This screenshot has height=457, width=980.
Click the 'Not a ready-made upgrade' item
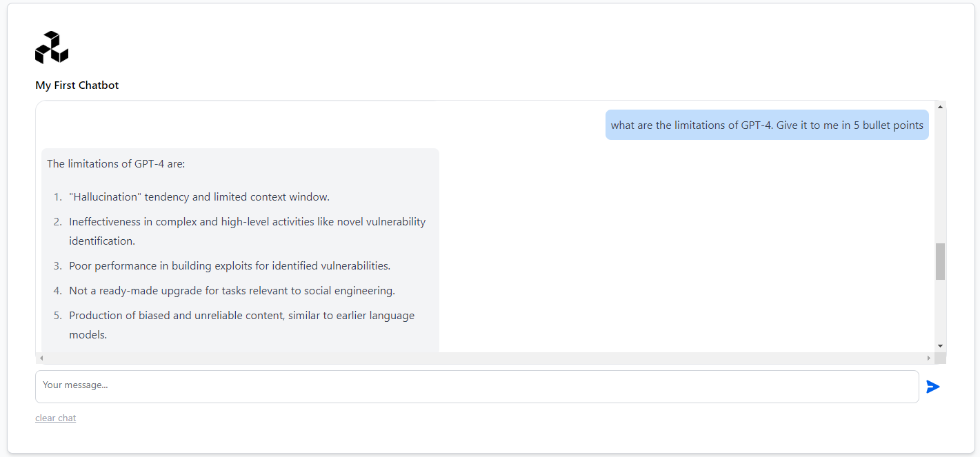click(x=232, y=291)
